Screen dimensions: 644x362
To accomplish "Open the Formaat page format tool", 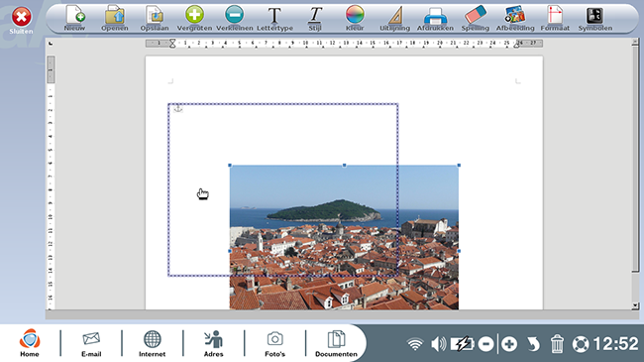I will [555, 18].
